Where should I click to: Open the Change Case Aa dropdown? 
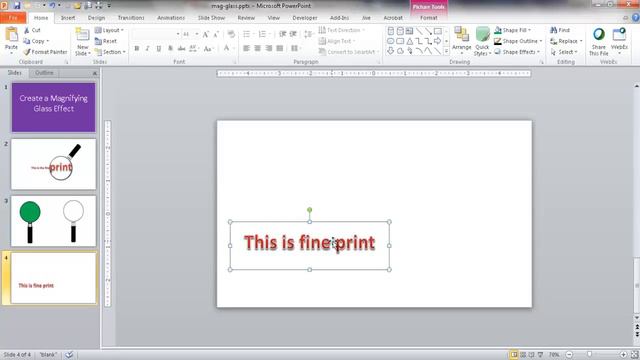coord(209,49)
